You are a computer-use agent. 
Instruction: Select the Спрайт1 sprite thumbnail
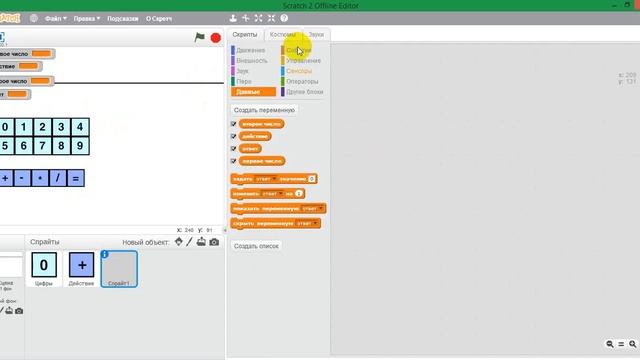119,269
